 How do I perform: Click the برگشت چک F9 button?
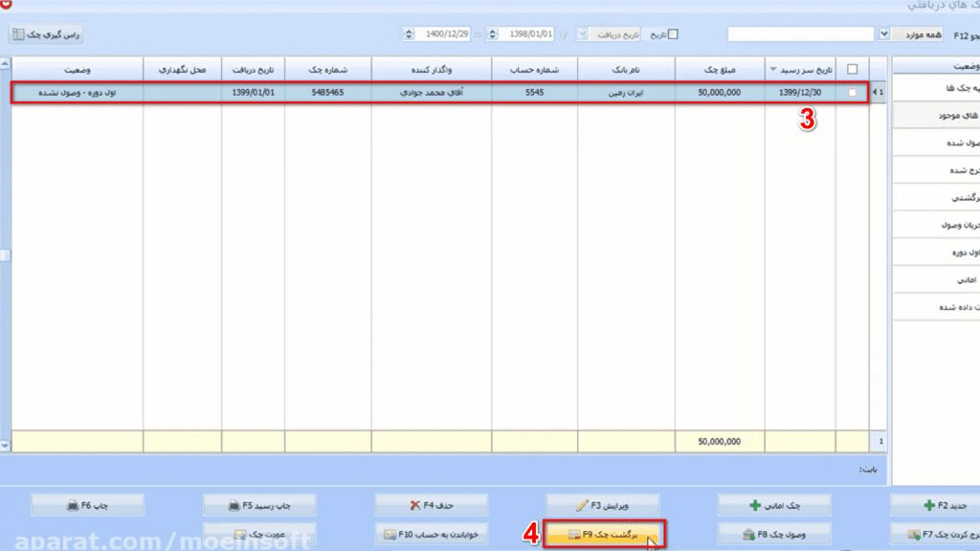click(603, 534)
